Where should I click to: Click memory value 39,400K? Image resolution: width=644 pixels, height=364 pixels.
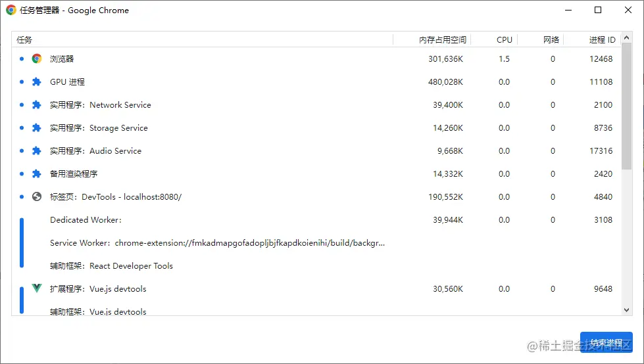tap(448, 104)
